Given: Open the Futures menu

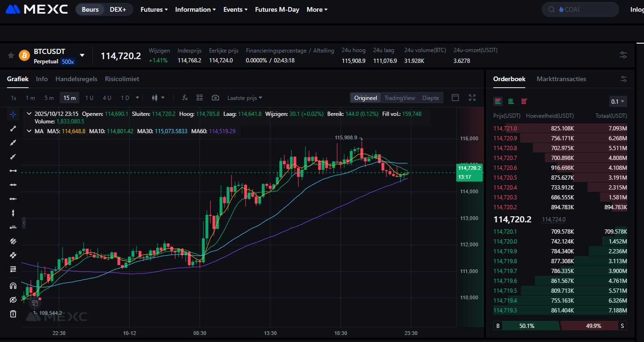Looking at the screenshot, I should [x=153, y=9].
